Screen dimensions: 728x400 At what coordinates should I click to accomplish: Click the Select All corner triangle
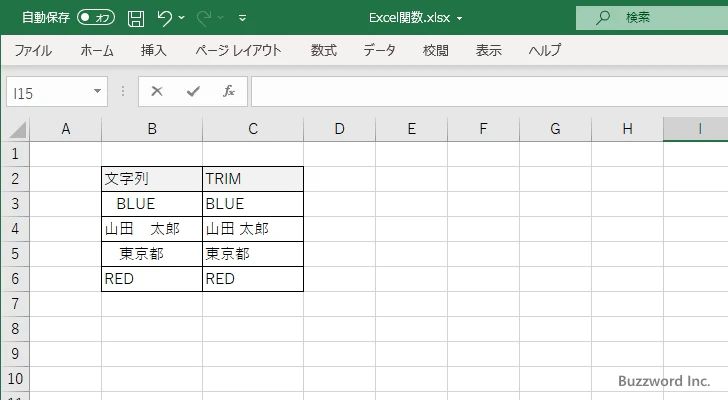pyautogui.click(x=18, y=130)
